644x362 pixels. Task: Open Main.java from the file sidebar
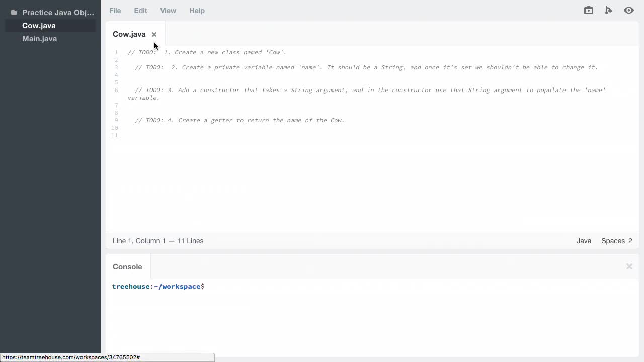point(39,39)
